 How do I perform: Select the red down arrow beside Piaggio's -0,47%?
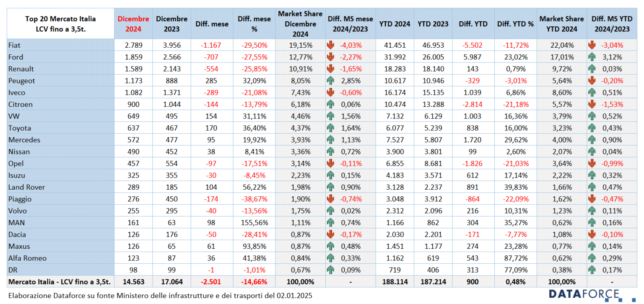point(592,199)
